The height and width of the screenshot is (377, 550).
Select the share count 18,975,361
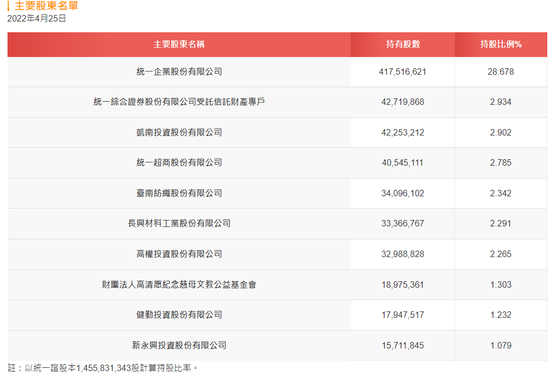[403, 284]
